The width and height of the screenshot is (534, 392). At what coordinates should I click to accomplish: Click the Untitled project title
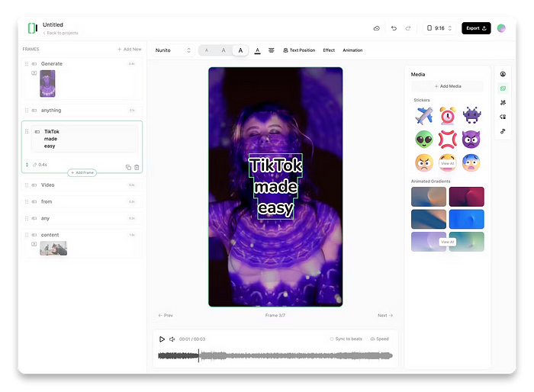(53, 25)
